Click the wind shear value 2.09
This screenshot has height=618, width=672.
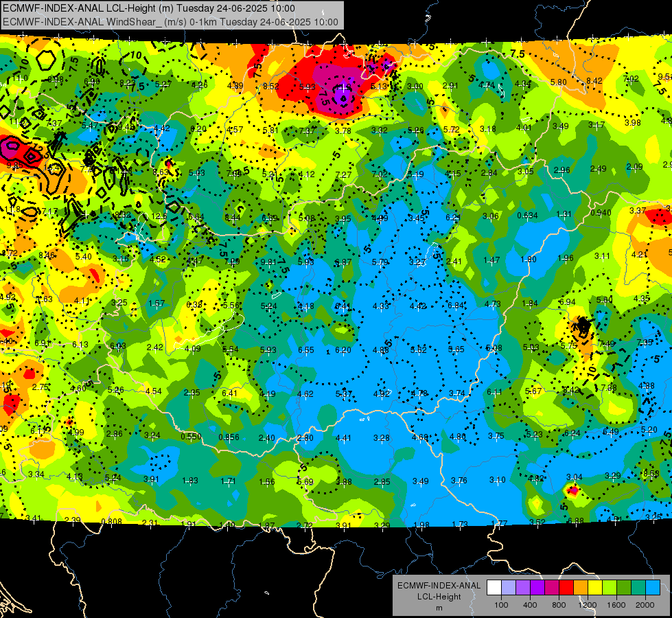634,167
